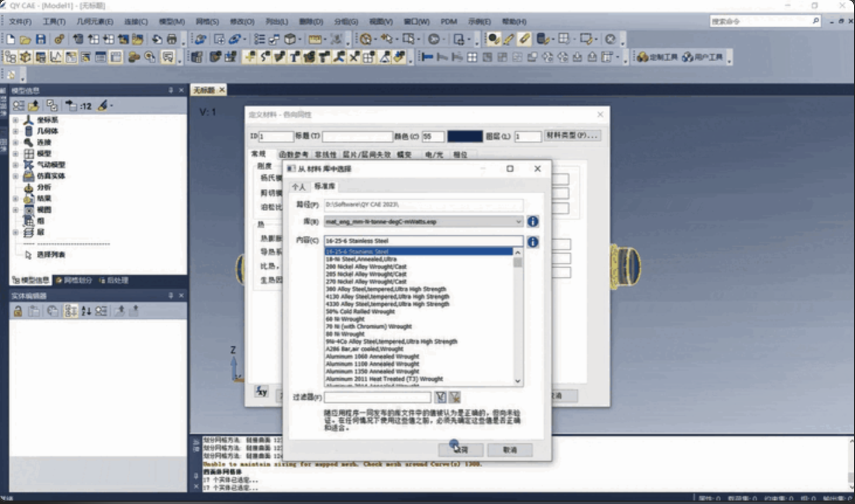Select Aluminum 1060 Annealed Wrought
Viewport: 855px width, 504px height.
(x=372, y=357)
